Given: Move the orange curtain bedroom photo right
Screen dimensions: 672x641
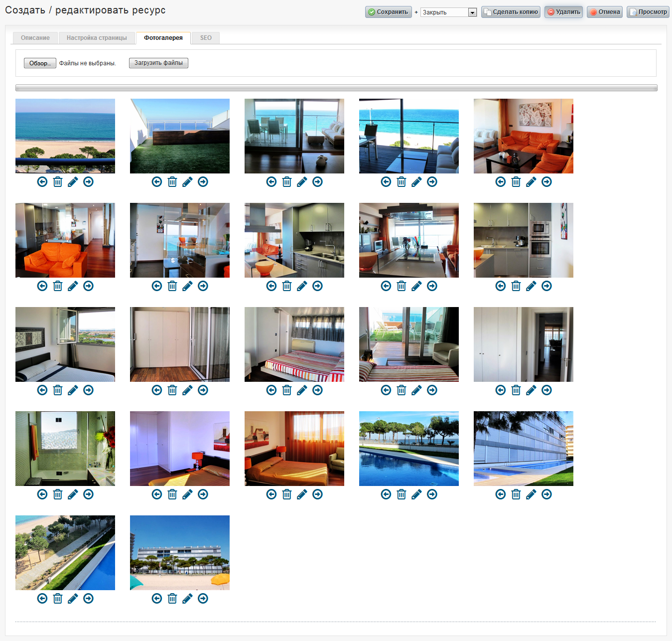Looking at the screenshot, I should tap(317, 494).
